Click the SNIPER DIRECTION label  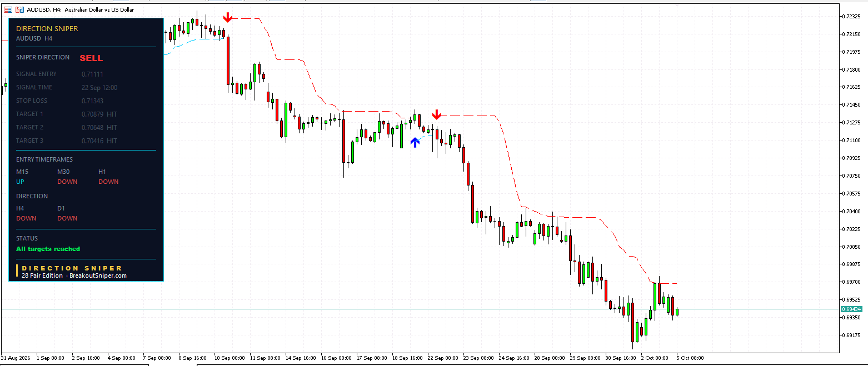(43, 57)
